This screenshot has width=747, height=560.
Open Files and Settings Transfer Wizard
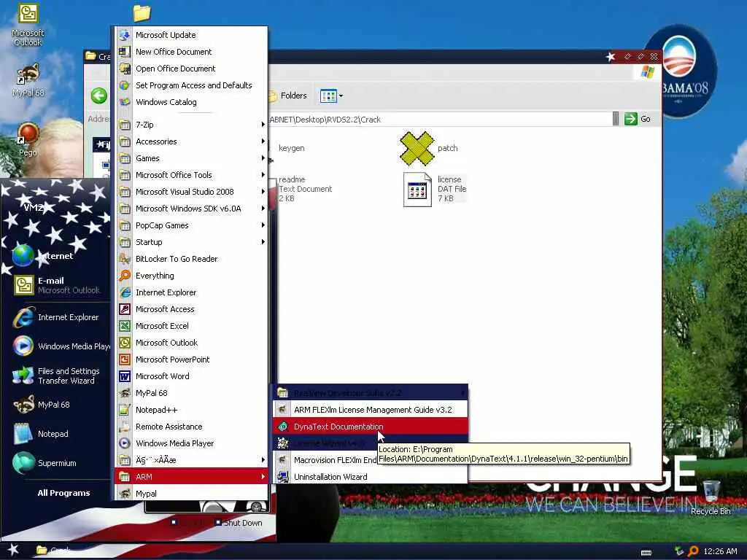pyautogui.click(x=57, y=376)
